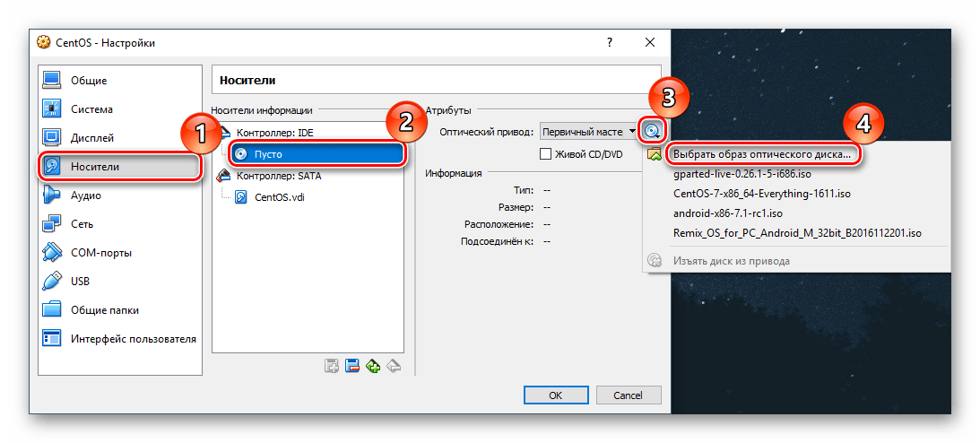Dismiss dialog with Cancel button

[629, 395]
